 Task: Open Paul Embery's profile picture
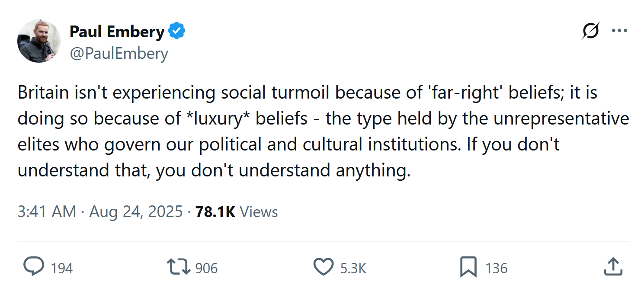38,41
